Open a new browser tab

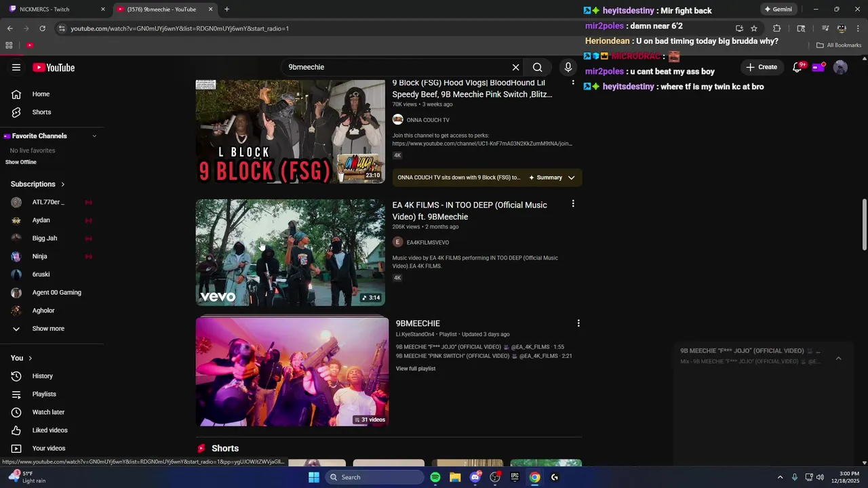226,9
